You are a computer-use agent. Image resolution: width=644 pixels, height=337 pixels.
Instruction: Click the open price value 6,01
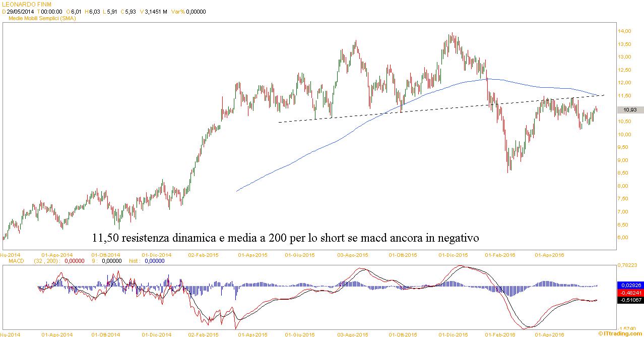pos(77,11)
